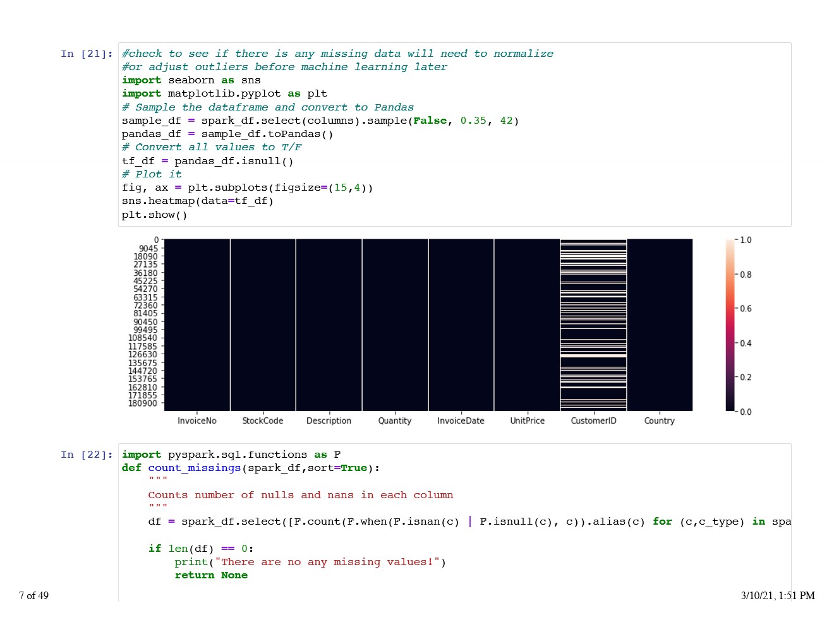
Task: Place cursor on the plt.show() line
Action: point(154,215)
